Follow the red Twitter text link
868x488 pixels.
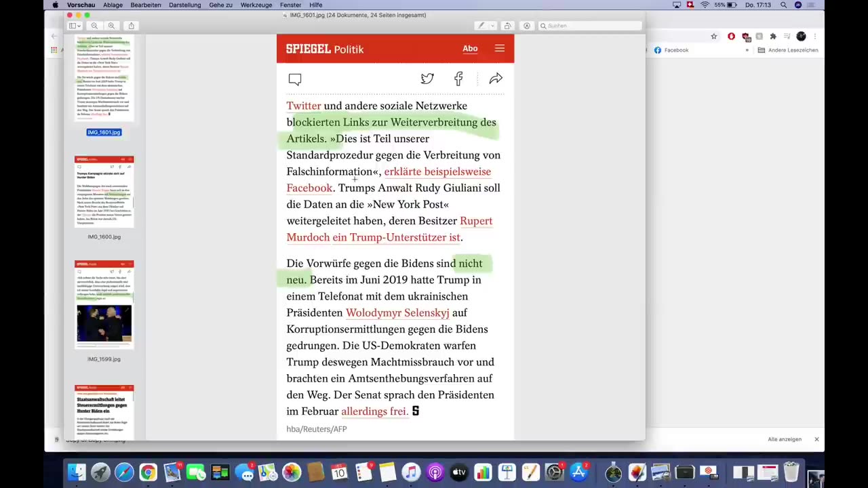(304, 106)
